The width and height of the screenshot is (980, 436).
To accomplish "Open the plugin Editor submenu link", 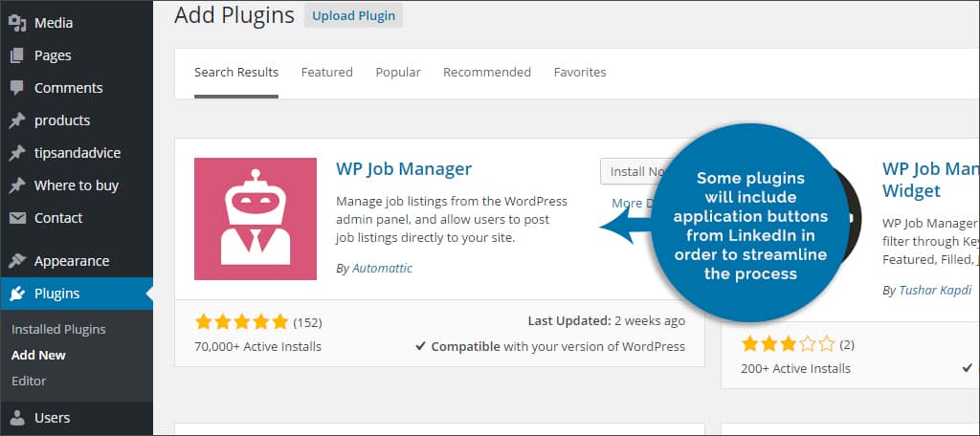I will click(29, 381).
